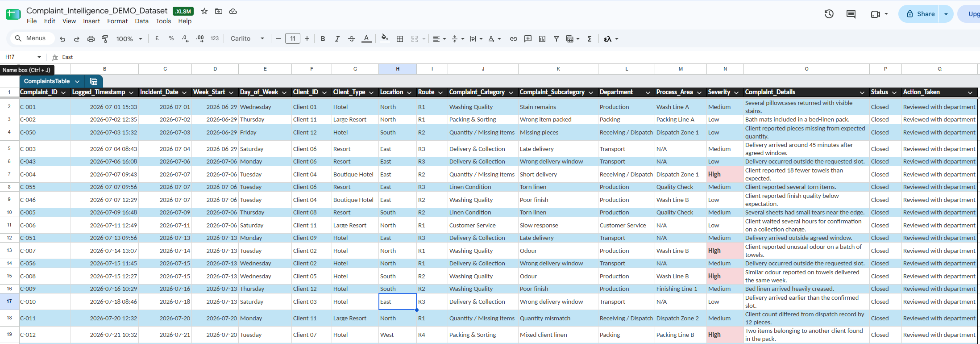Print the spreadsheet via printer icon

coord(91,39)
